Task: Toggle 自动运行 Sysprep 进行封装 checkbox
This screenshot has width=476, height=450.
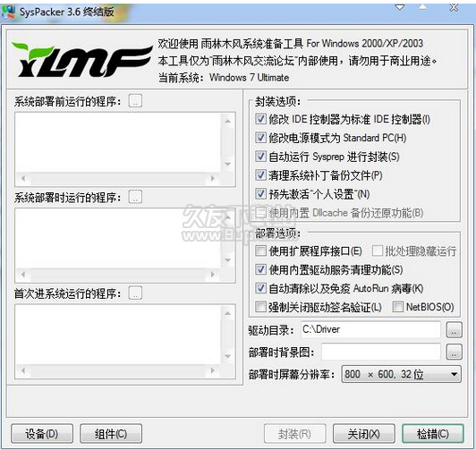Action: coord(260,157)
